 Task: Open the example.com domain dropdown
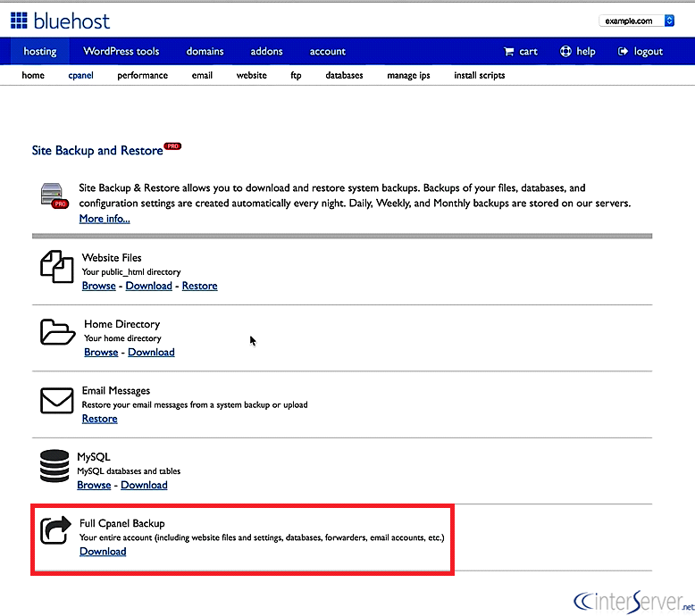point(638,21)
